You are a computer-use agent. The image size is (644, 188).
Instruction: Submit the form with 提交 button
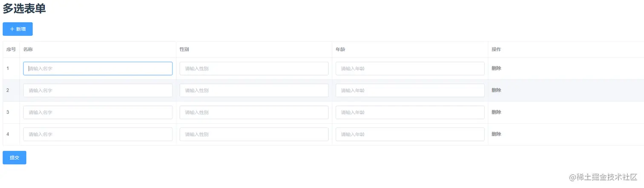[x=14, y=158]
